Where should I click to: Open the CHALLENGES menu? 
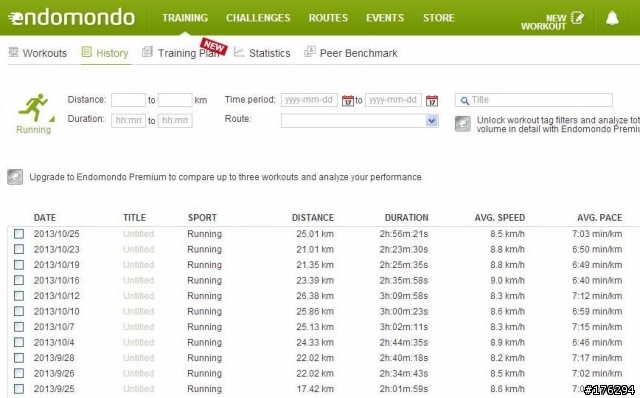coord(258,18)
